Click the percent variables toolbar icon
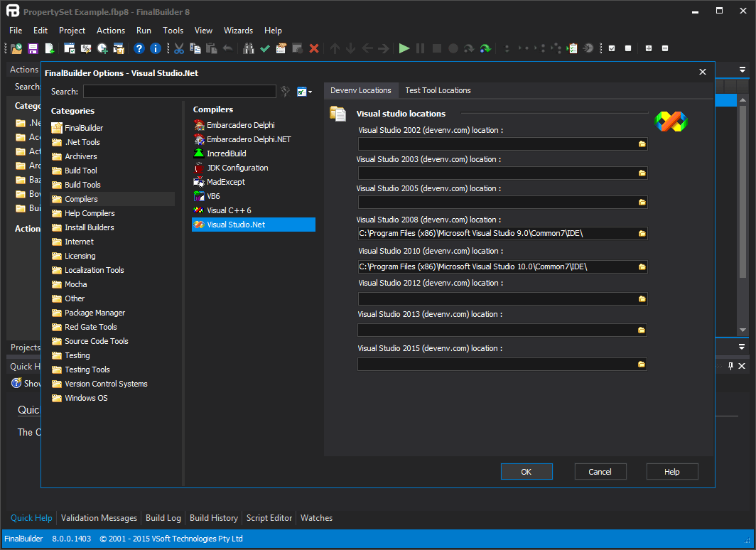Image resolution: width=756 pixels, height=550 pixels. (86, 48)
